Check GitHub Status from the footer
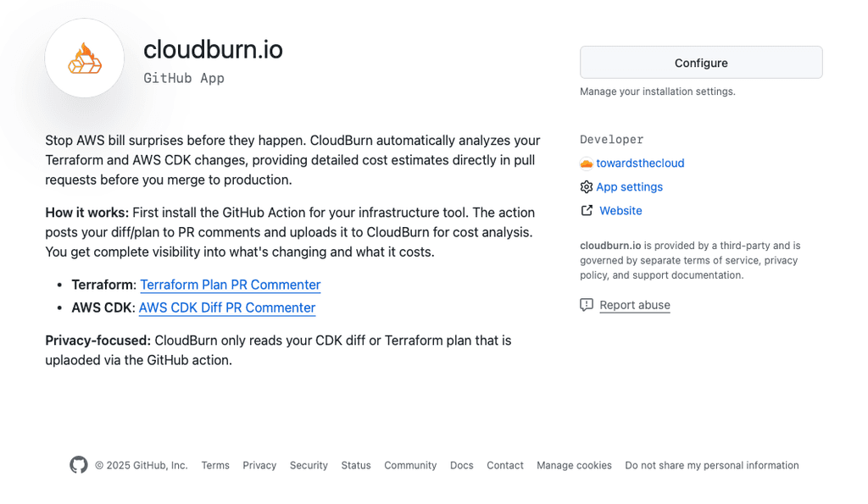This screenshot has height=504, width=868. coord(355,465)
